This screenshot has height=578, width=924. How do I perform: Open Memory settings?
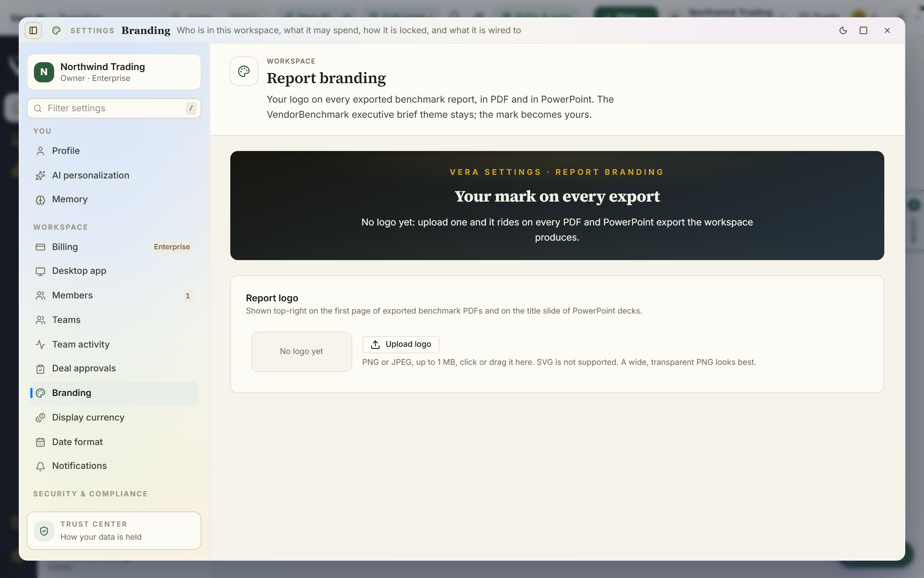114,199
